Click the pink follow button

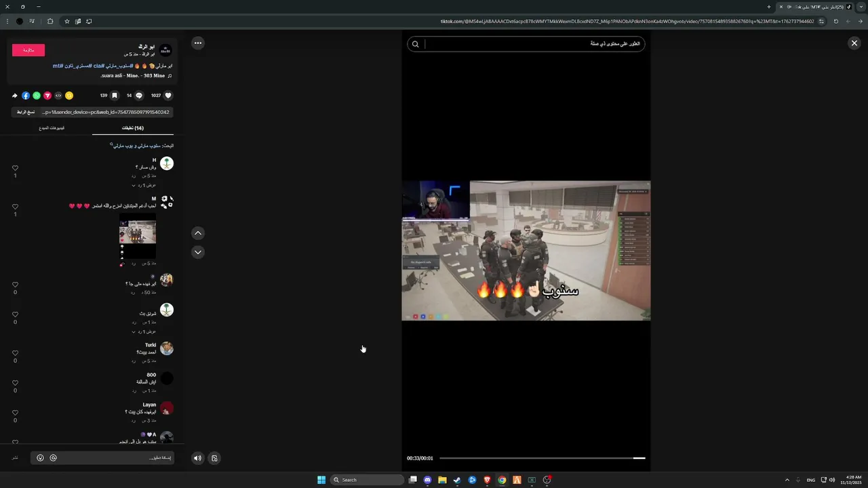(28, 50)
